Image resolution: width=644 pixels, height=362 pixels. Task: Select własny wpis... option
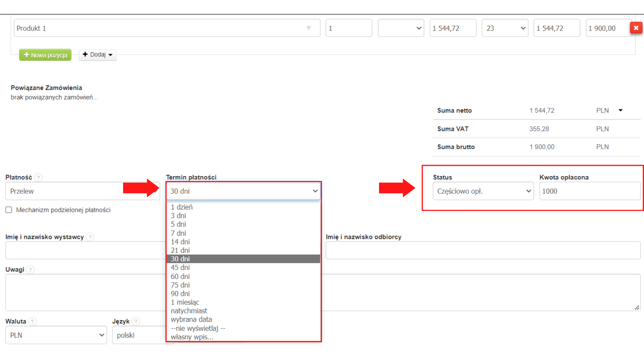click(x=244, y=337)
